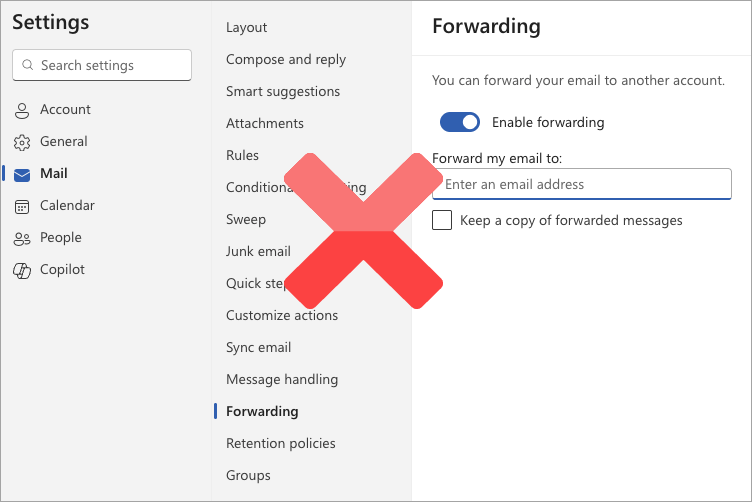Go to Attachments settings
The width and height of the screenshot is (752, 502).
tap(265, 123)
